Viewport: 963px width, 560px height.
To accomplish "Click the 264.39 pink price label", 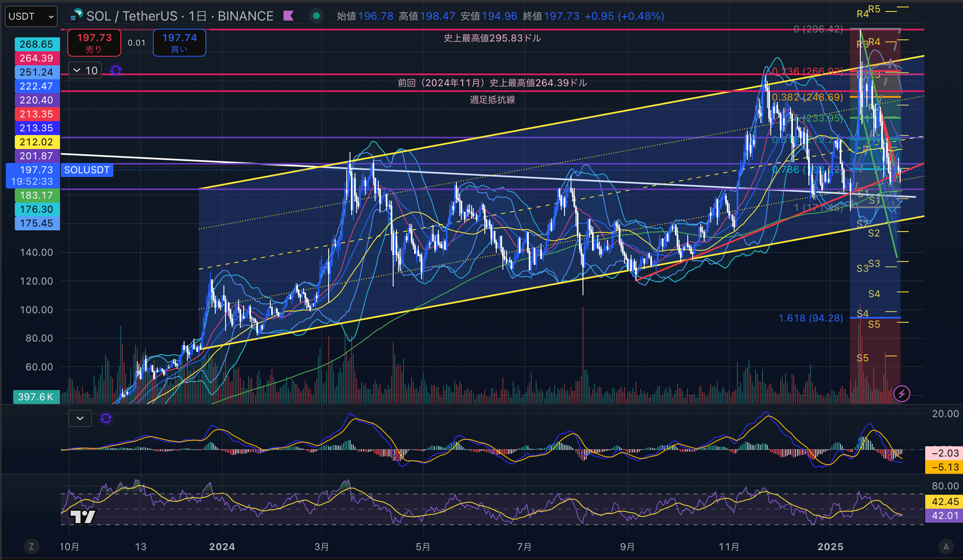I will [x=37, y=58].
